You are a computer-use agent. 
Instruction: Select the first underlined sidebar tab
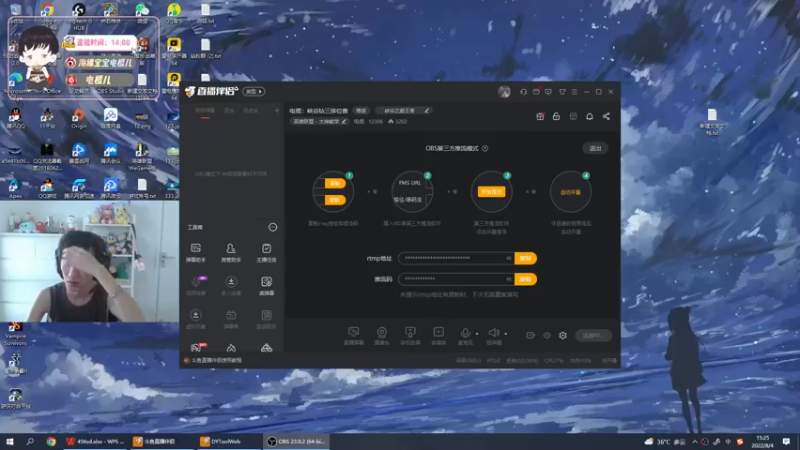tap(205, 111)
